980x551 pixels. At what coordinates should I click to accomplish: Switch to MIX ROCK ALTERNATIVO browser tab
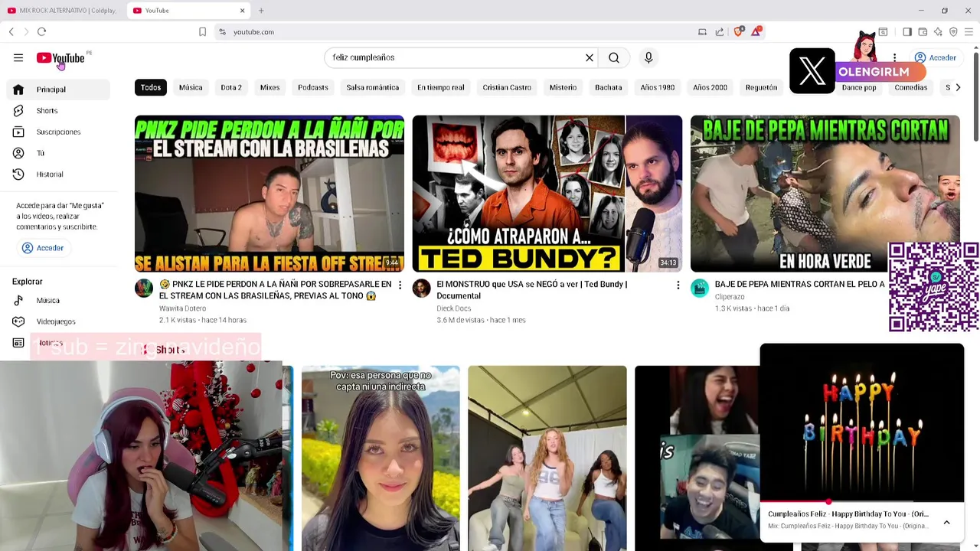pyautogui.click(x=63, y=11)
